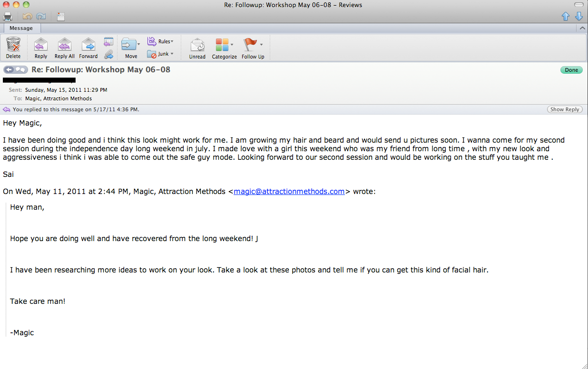Forward this email message
Viewport: 588px width, 369px height.
tap(88, 48)
